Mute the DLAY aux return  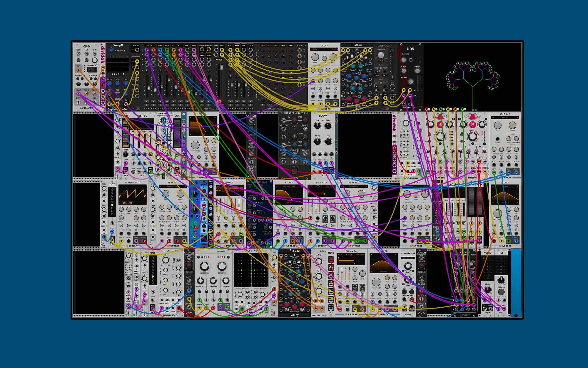point(230,102)
